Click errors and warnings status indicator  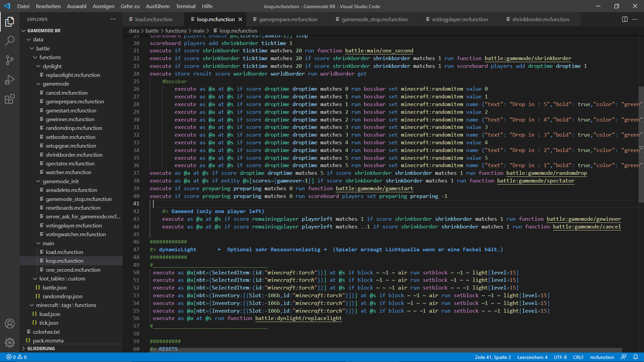coord(16,357)
